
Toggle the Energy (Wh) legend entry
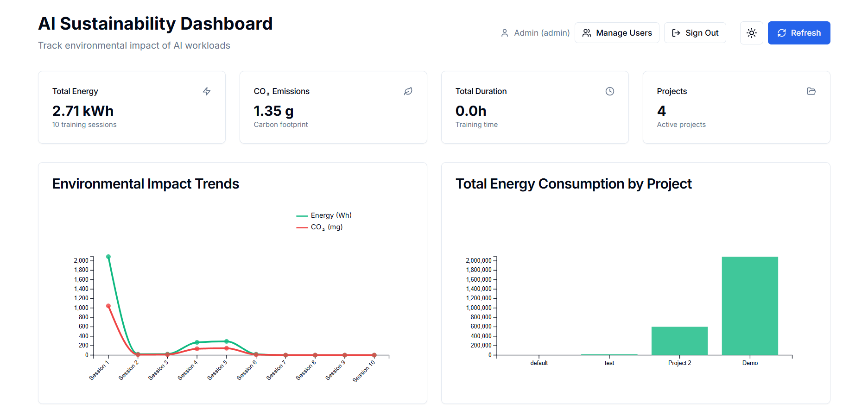click(x=324, y=215)
